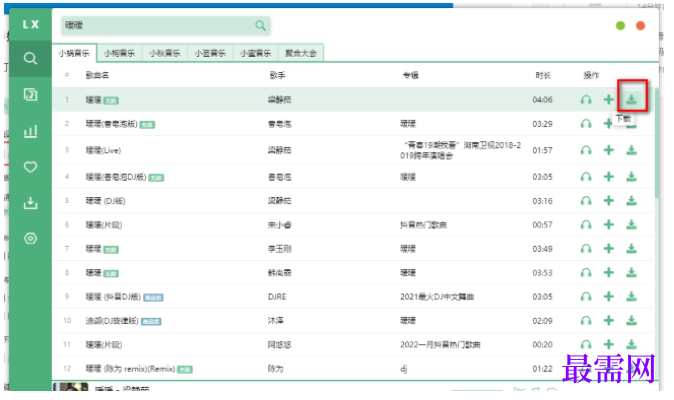Add song 9 暖暖 (抖音DJ版) to list
This screenshot has height=400, width=674.
click(x=608, y=296)
